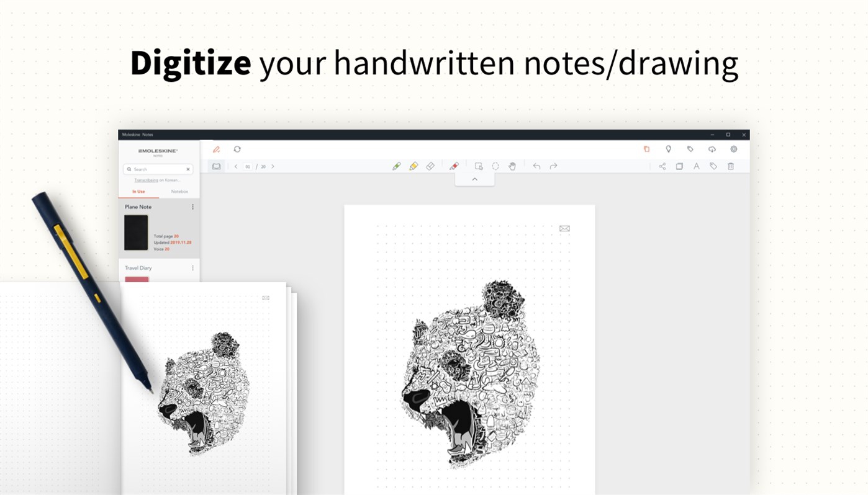Click the share icon

click(x=662, y=166)
